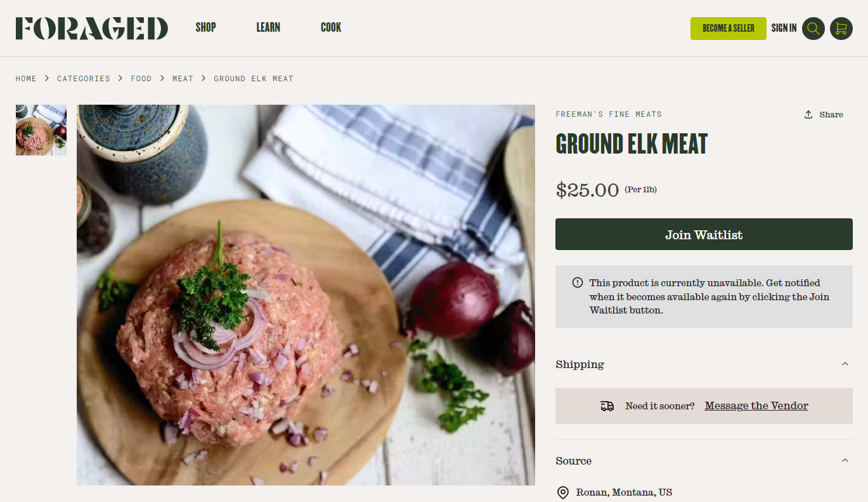Screen dimensions: 868x502
Task: Click the Join Waitlist button
Action: point(704,234)
